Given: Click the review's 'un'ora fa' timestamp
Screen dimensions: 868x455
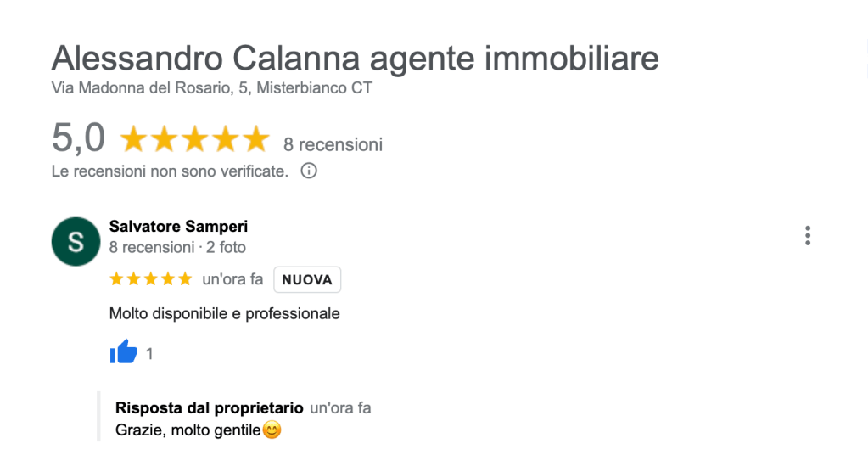Looking at the screenshot, I should (x=232, y=279).
